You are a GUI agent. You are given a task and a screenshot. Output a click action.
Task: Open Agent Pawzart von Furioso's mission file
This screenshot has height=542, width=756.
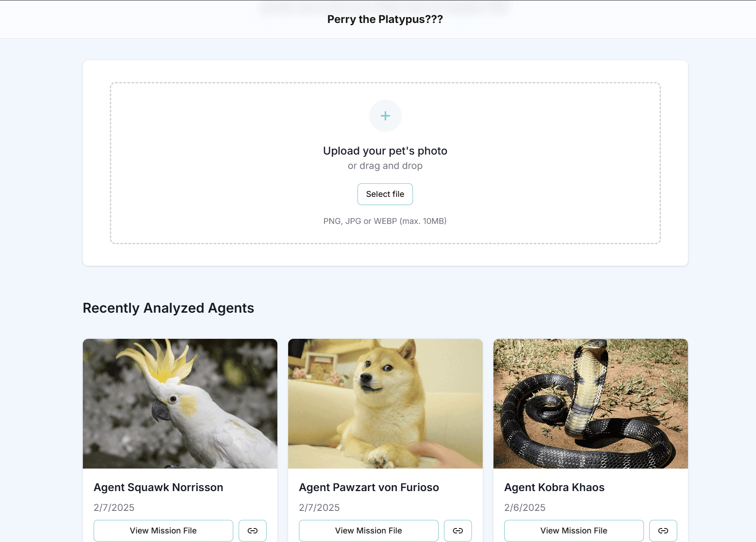click(368, 530)
